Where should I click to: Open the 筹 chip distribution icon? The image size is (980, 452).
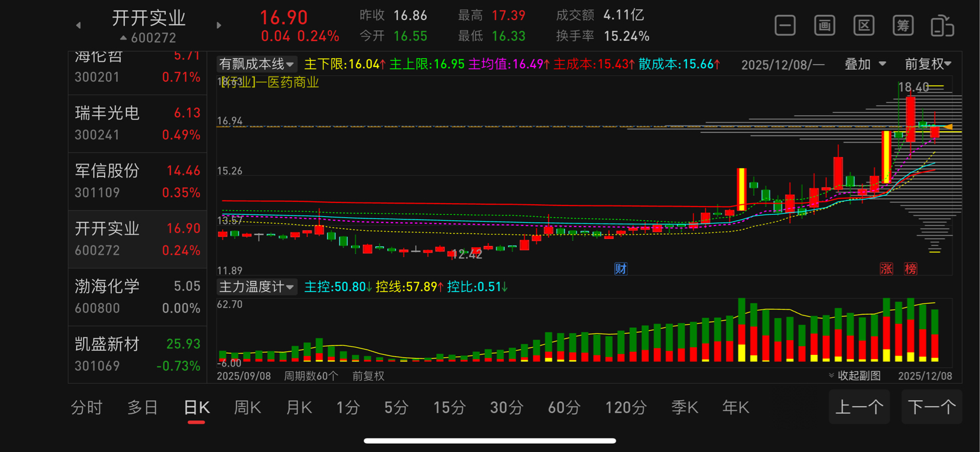point(903,25)
